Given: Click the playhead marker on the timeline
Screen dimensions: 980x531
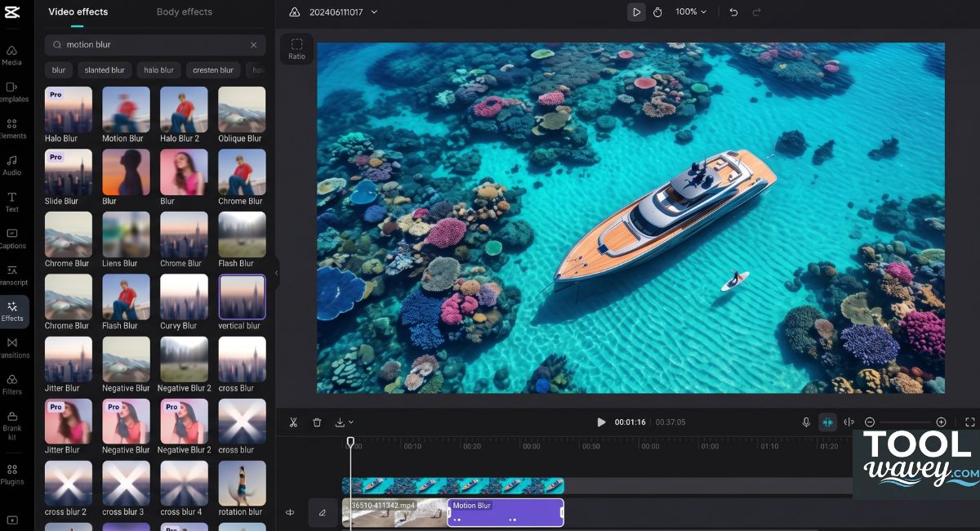Looking at the screenshot, I should [350, 442].
